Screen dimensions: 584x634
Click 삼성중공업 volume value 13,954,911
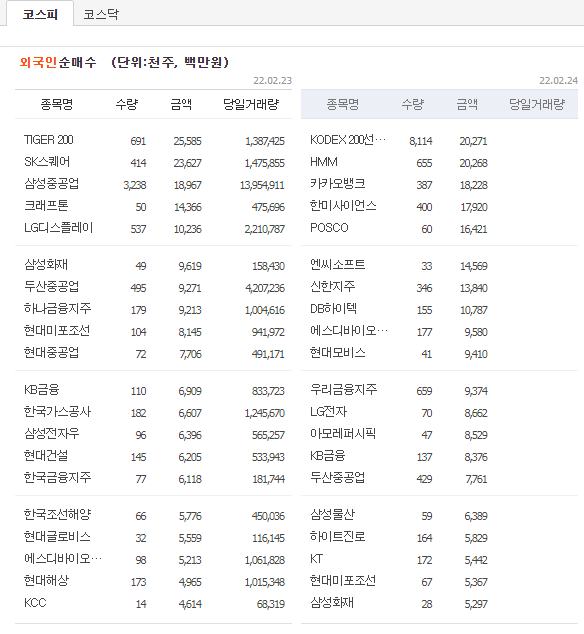[262, 185]
